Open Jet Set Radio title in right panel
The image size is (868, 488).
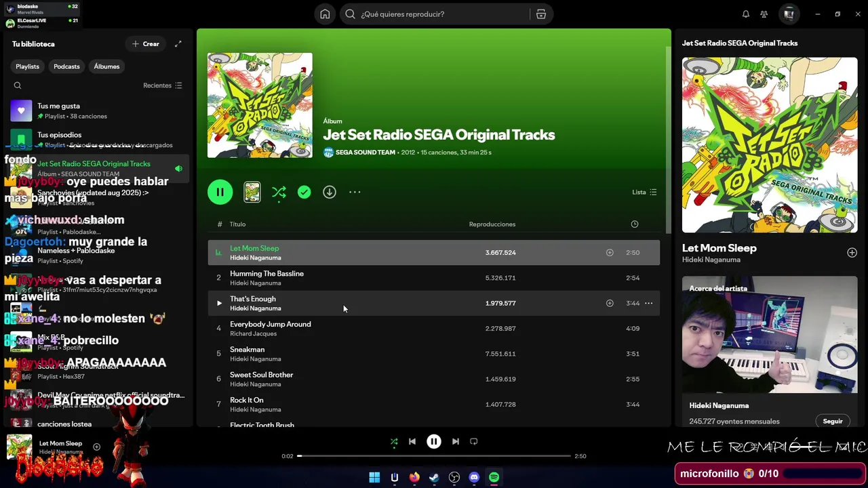[740, 43]
